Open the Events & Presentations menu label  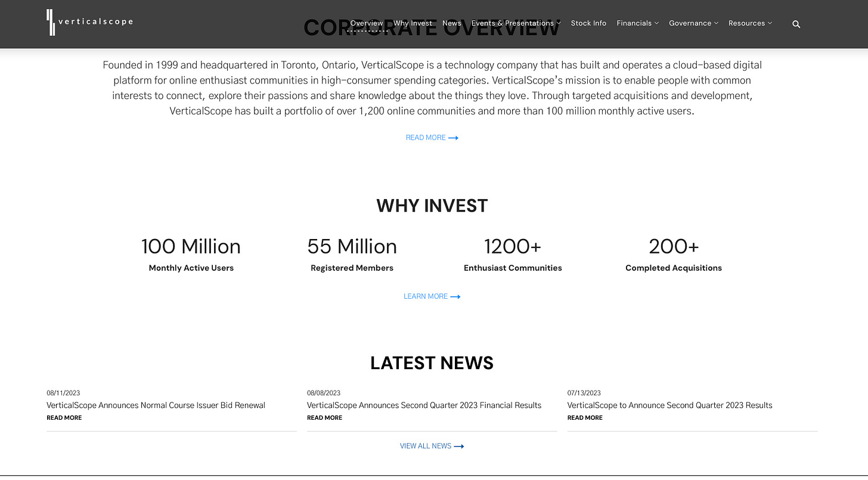point(513,23)
